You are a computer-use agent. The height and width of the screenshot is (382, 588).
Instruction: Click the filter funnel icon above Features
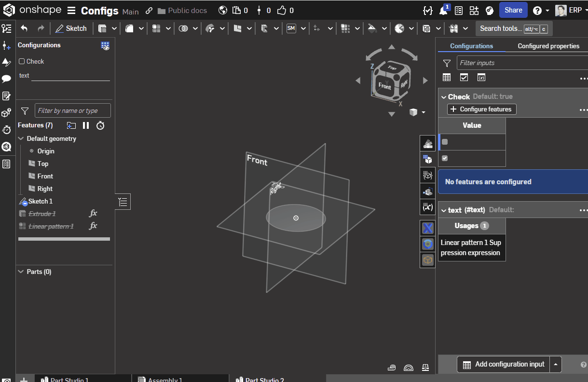click(25, 111)
